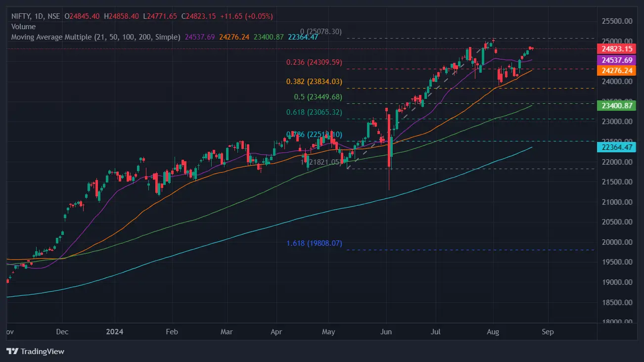Click the purple 24537.69 price axis tag
Image resolution: width=644 pixels, height=362 pixels.
[x=616, y=60]
